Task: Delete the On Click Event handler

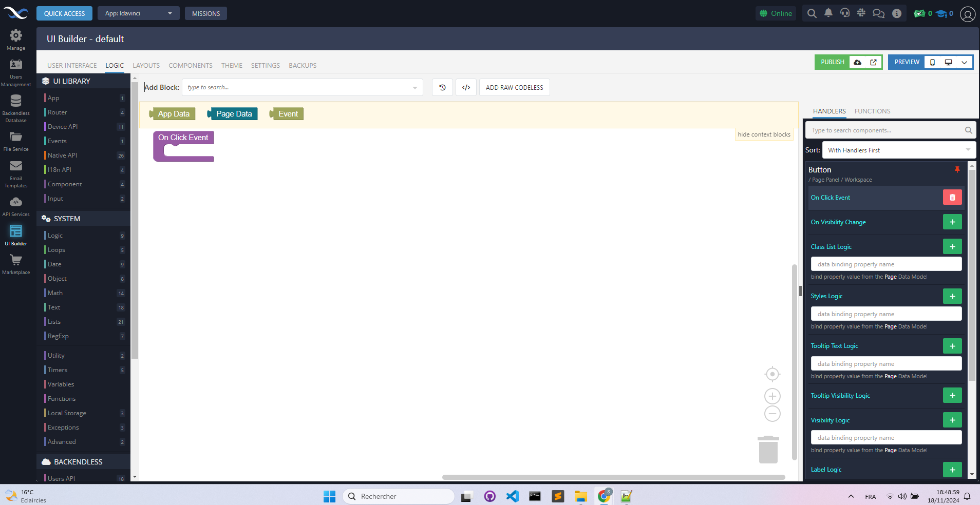Action: tap(952, 198)
